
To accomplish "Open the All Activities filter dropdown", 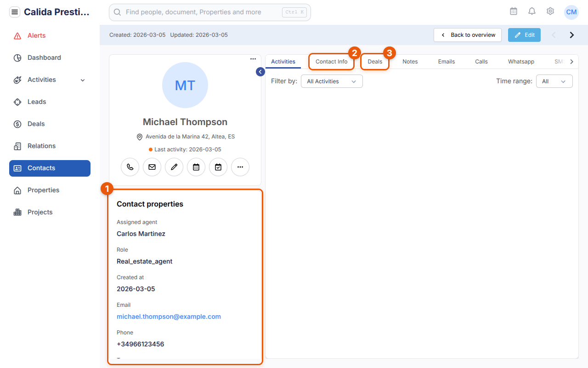I will (x=332, y=81).
